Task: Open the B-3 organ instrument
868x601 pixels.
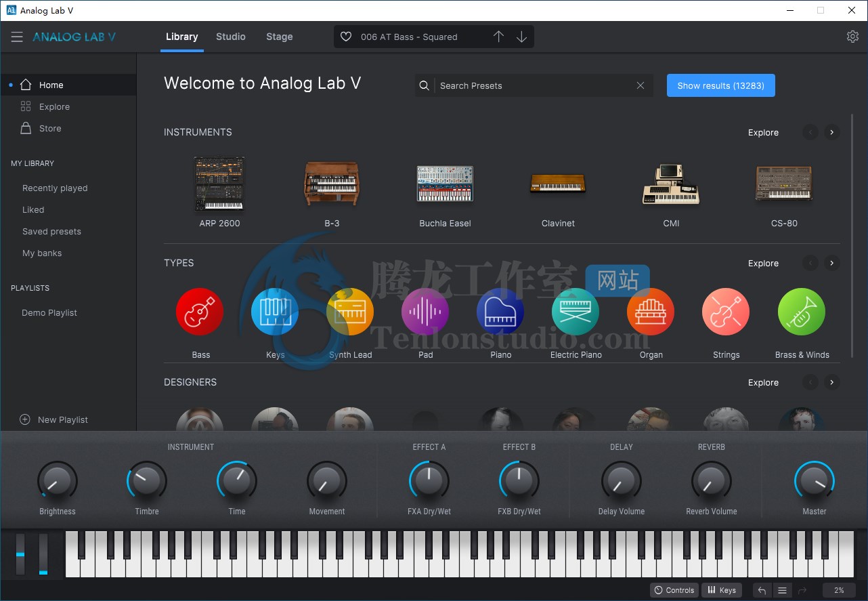Action: pyautogui.click(x=332, y=184)
